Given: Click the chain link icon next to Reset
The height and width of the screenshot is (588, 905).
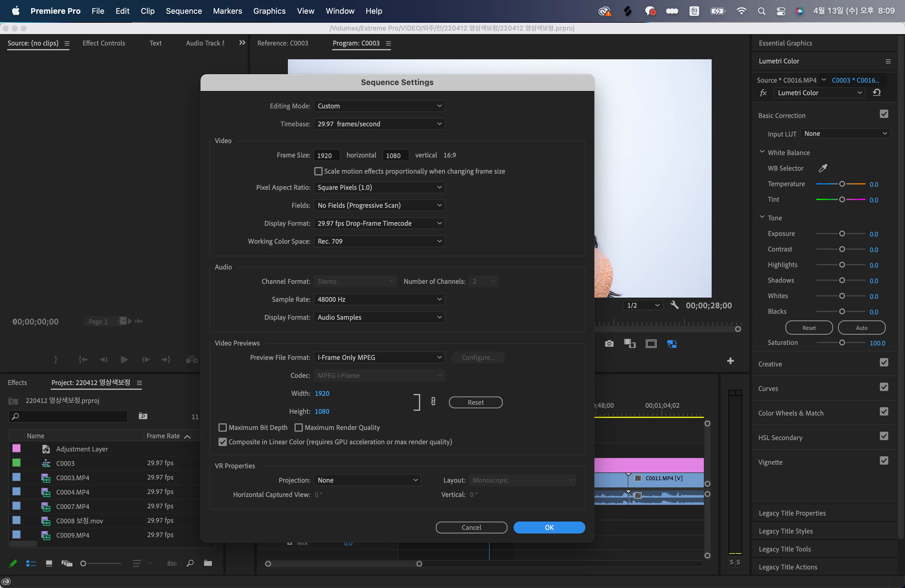Looking at the screenshot, I should point(433,402).
